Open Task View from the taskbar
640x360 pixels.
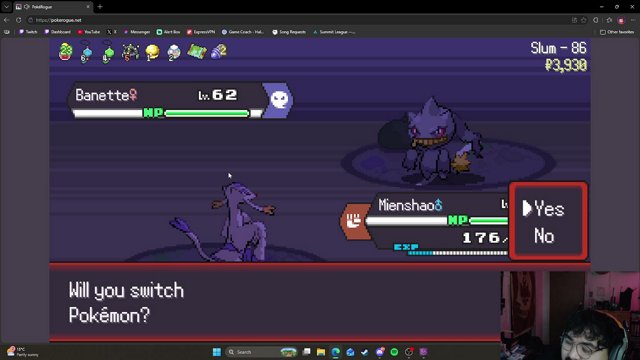(x=306, y=352)
